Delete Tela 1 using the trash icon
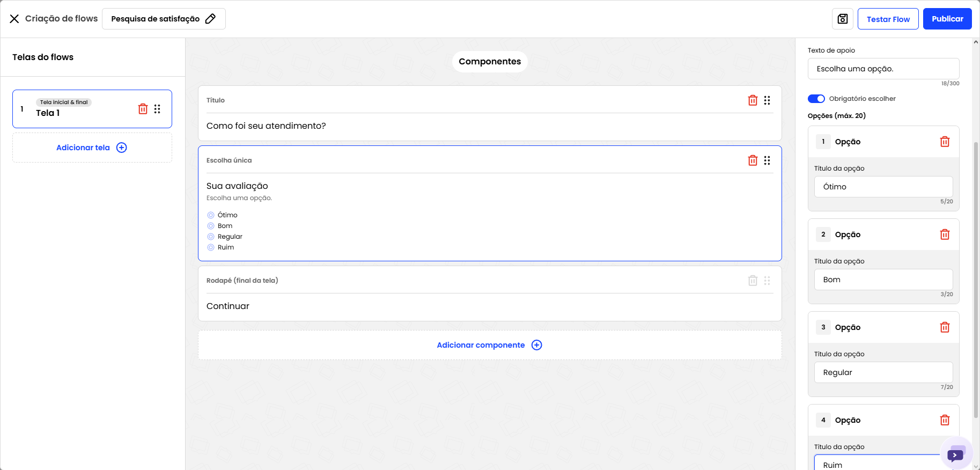 tap(143, 109)
